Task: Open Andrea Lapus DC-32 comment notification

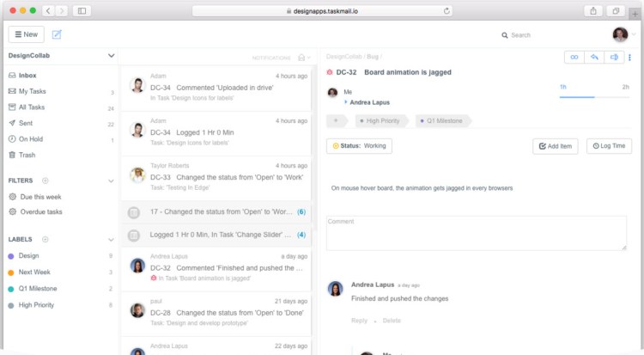Action: pyautogui.click(x=216, y=269)
